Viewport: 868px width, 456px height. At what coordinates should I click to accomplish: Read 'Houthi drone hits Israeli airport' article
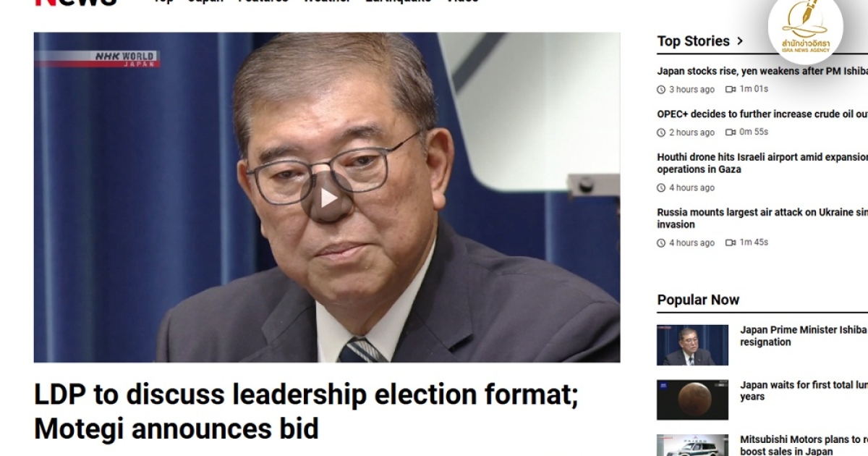pyautogui.click(x=762, y=163)
